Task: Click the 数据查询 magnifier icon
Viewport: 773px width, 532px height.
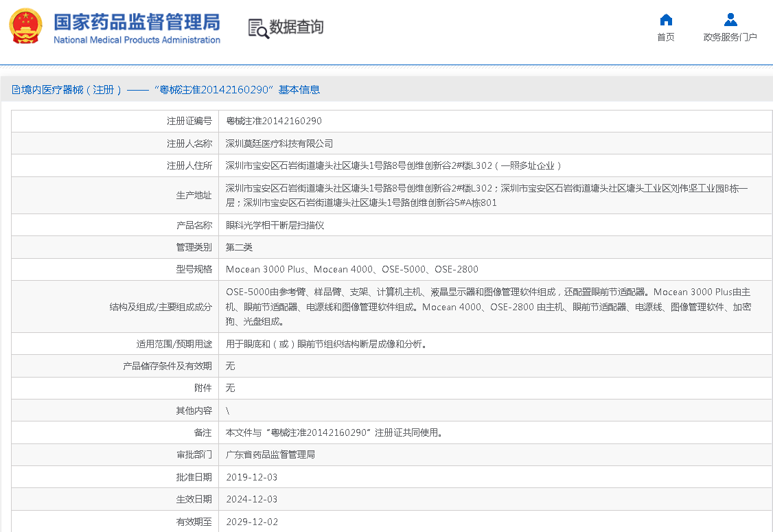Action: click(x=258, y=28)
